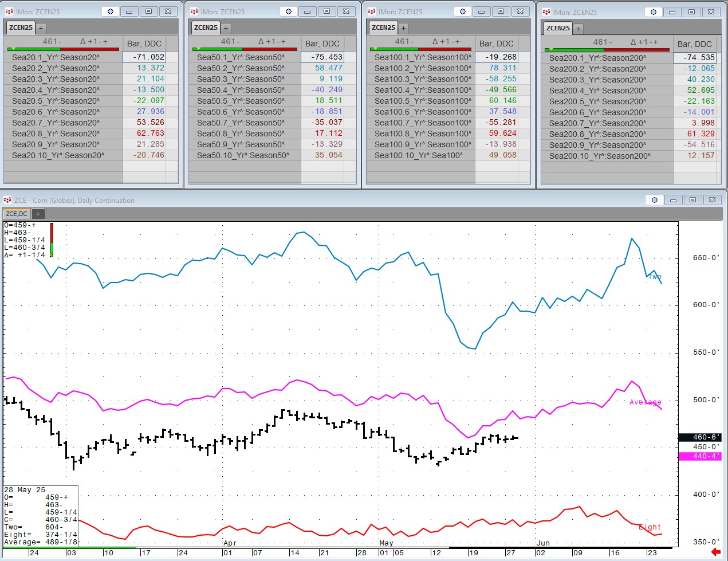Click the Bar, DDC column header in Season100 monitor
Screen dimensions: 728x561
pyautogui.click(x=496, y=44)
